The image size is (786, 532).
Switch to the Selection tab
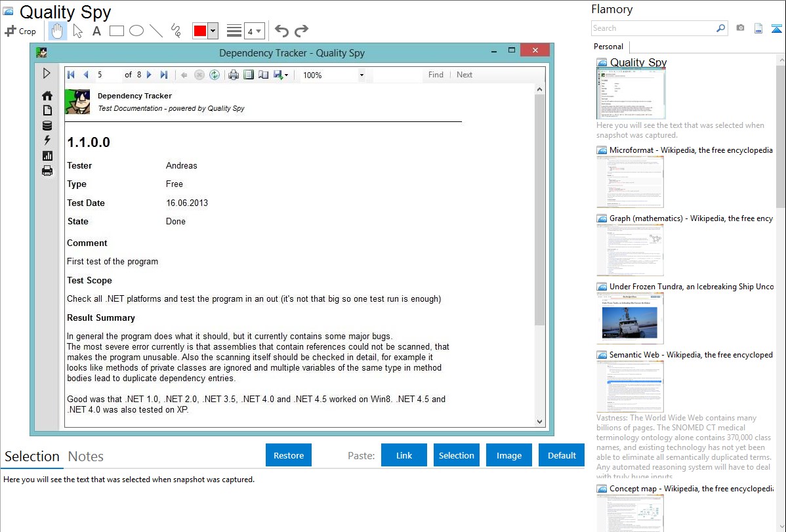pos(32,457)
